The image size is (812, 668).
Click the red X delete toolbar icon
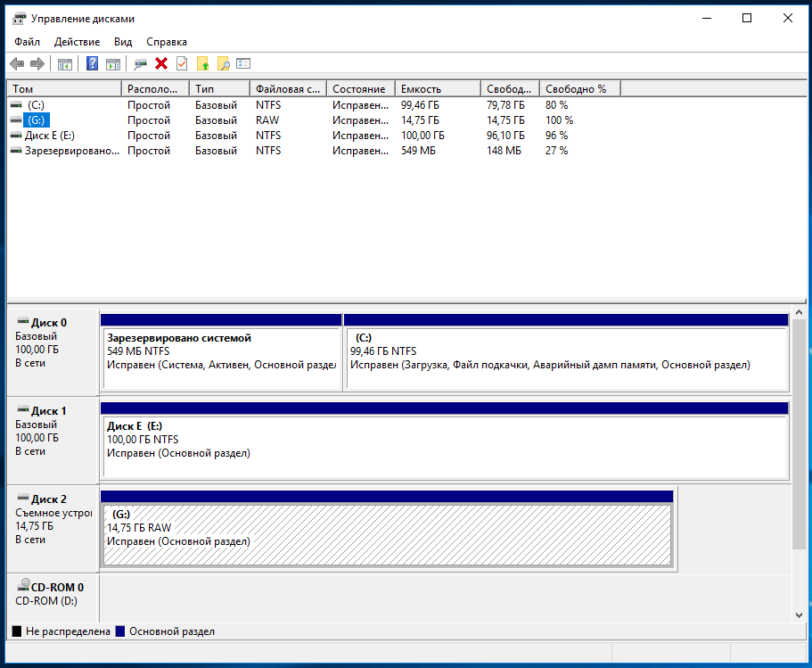pos(161,63)
